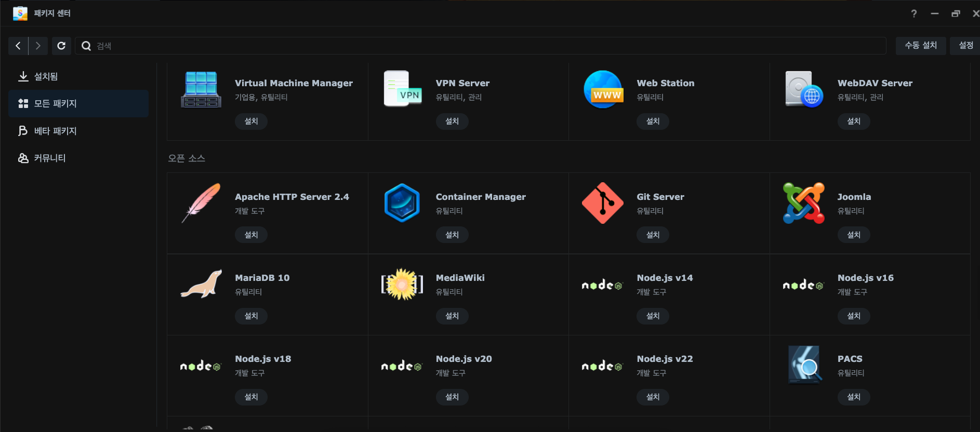Install Node.js v20 with its 설치 button

click(x=452, y=397)
